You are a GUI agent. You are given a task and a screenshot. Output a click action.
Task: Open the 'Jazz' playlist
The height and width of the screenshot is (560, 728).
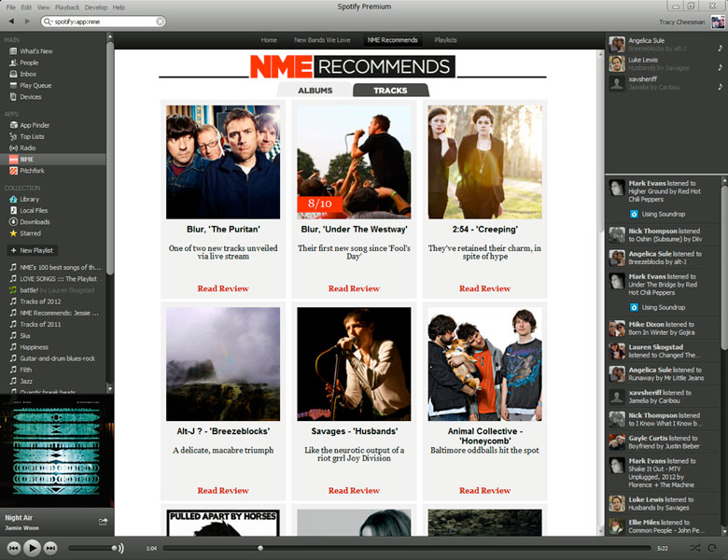click(x=26, y=381)
